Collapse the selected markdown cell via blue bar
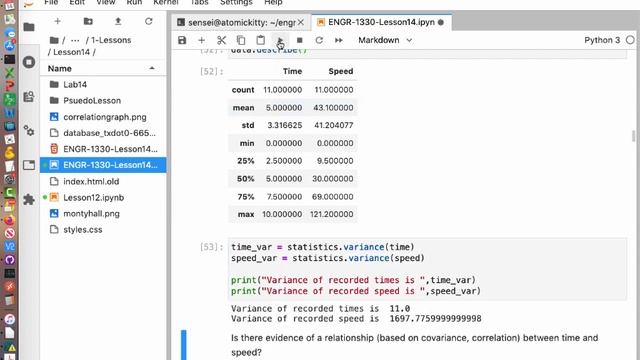 pyautogui.click(x=184, y=345)
